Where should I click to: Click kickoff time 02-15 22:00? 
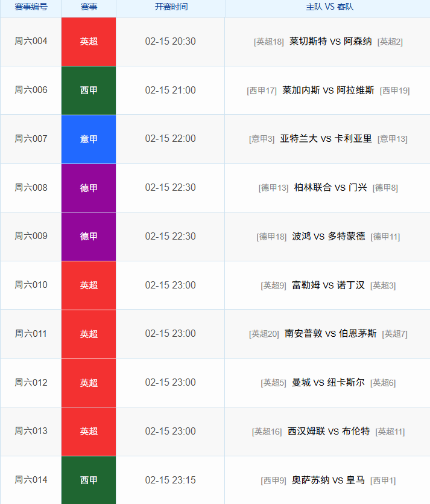point(171,139)
